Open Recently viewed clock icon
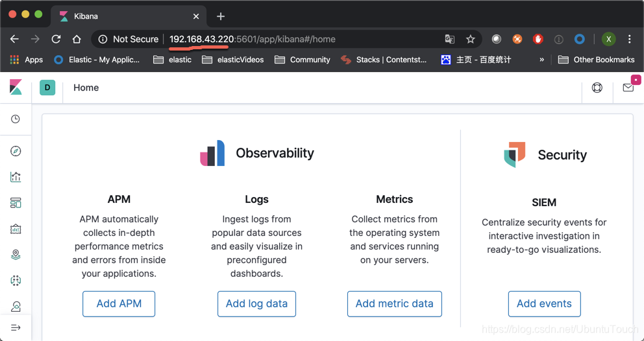The image size is (644, 341). click(15, 119)
